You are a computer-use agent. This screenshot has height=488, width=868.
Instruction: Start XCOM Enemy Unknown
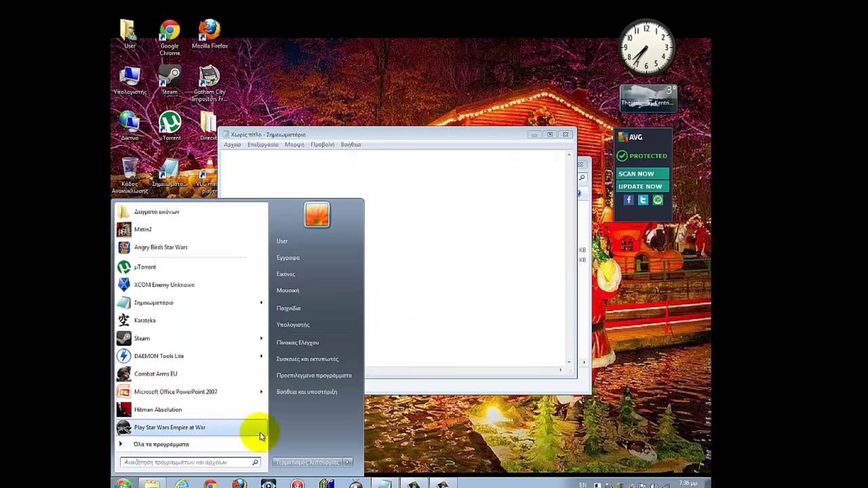tap(164, 285)
